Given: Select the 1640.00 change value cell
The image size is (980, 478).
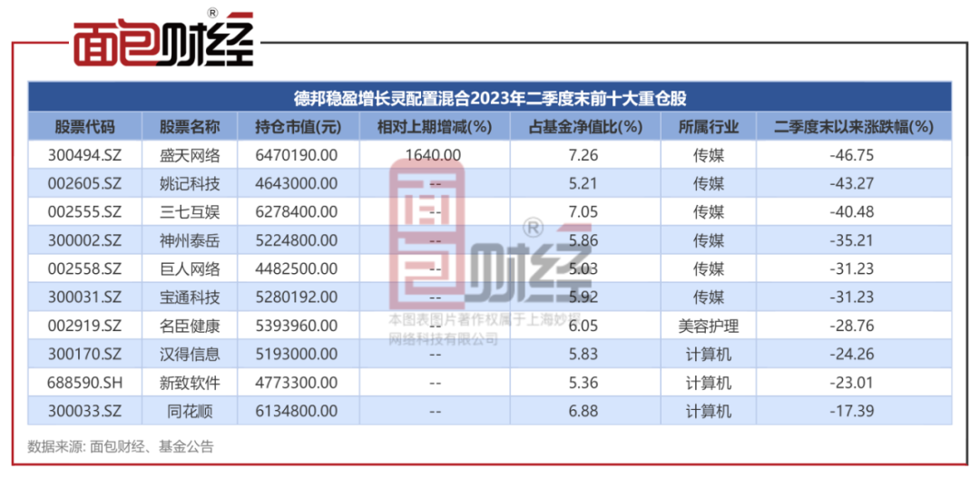Looking at the screenshot, I should coord(434,155).
